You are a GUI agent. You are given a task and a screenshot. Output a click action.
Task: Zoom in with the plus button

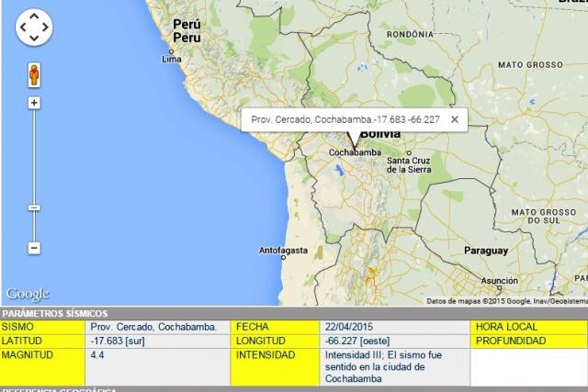point(34,103)
